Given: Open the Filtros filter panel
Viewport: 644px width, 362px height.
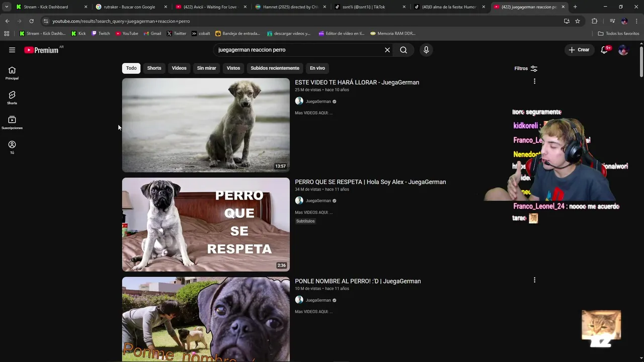Looking at the screenshot, I should pyautogui.click(x=526, y=68).
